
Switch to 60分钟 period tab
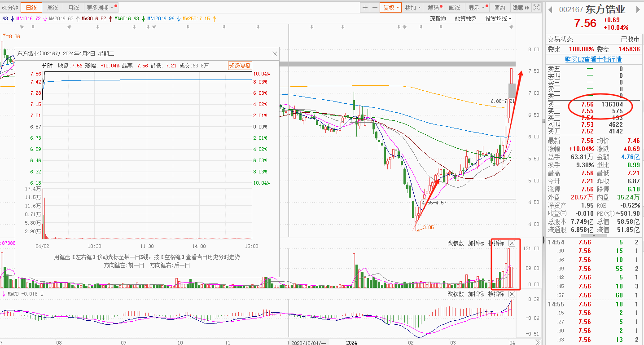pos(10,8)
